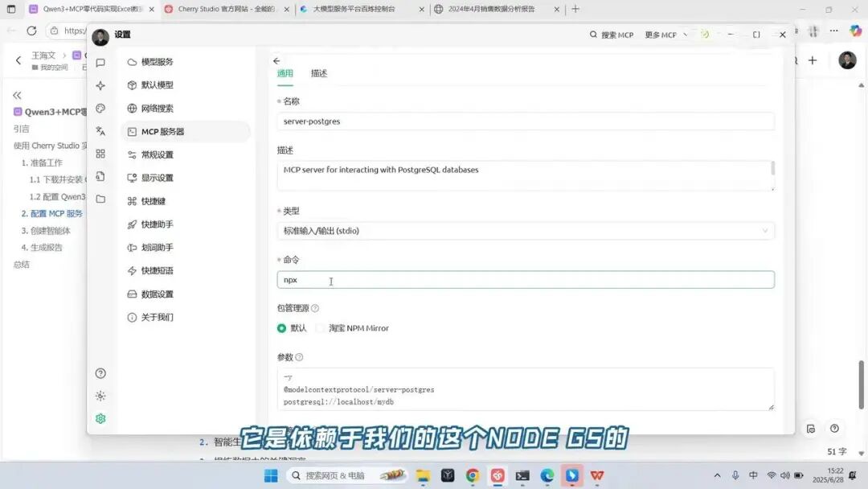Open 快捷键 settings section
The image size is (868, 489).
[x=186, y=201]
